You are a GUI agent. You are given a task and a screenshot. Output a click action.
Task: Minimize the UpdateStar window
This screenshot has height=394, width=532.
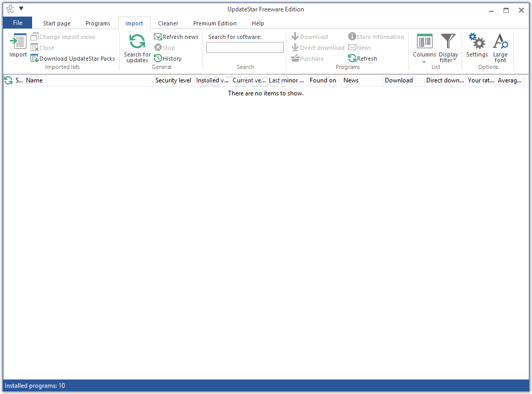coord(491,10)
